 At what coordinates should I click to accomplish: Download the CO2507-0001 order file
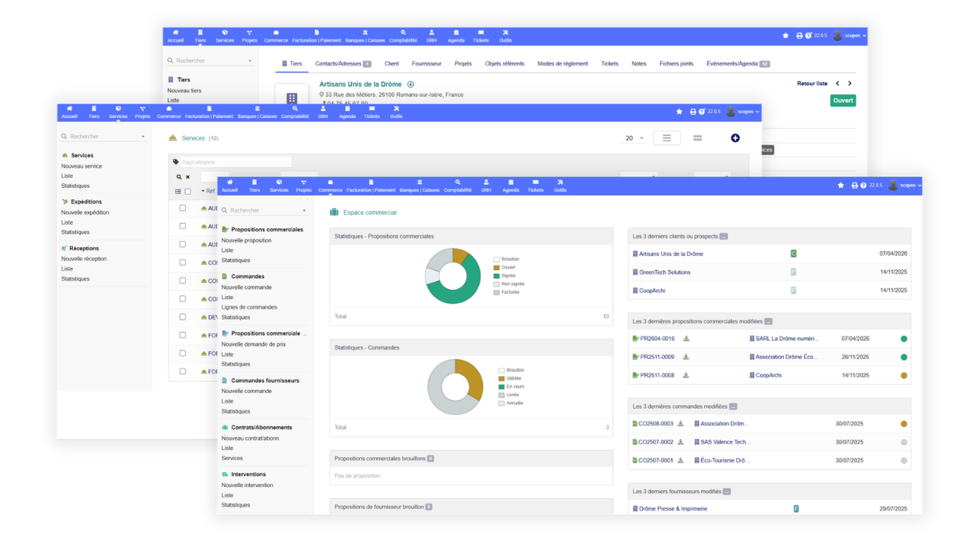[681, 460]
